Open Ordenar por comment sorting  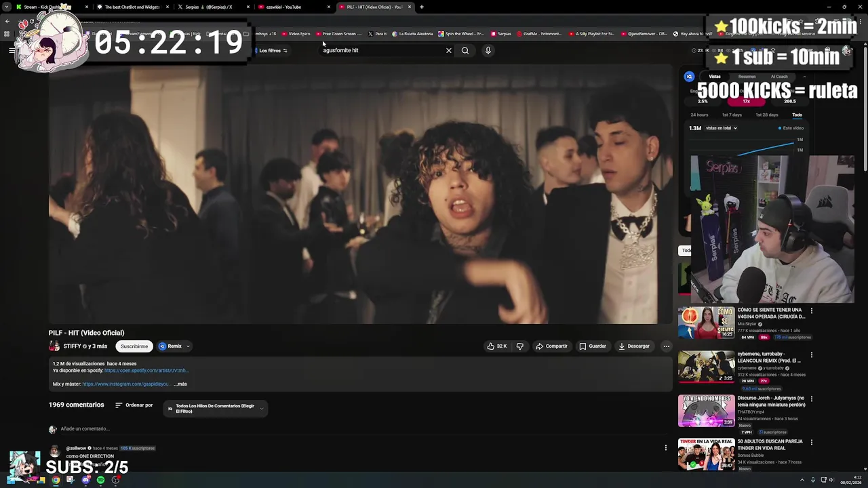tap(134, 405)
